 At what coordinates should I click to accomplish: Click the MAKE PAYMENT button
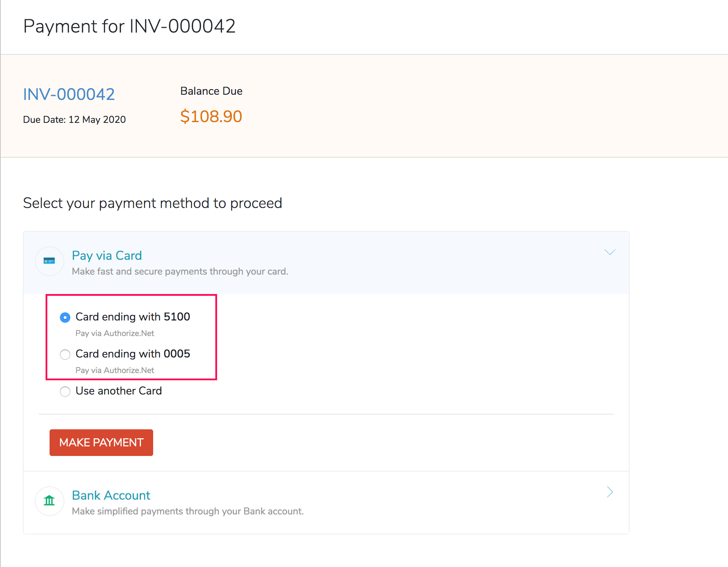click(x=101, y=442)
